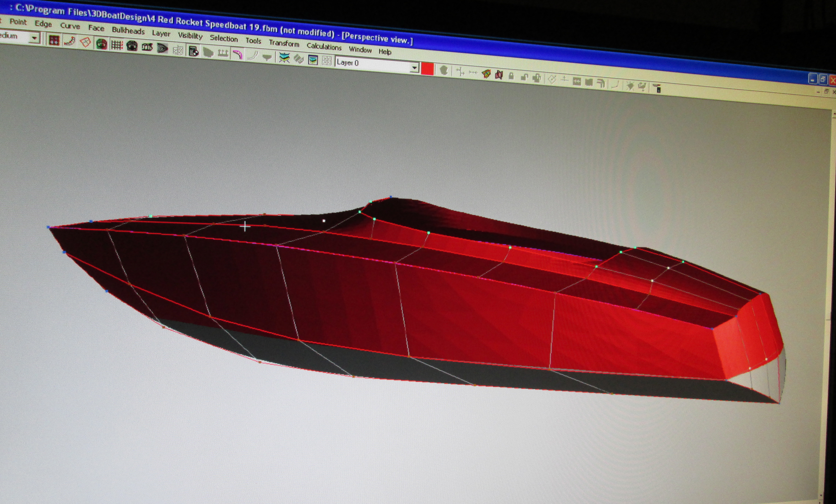Open the Bulkheads menu
Screen dimensions: 836x504
[x=128, y=31]
